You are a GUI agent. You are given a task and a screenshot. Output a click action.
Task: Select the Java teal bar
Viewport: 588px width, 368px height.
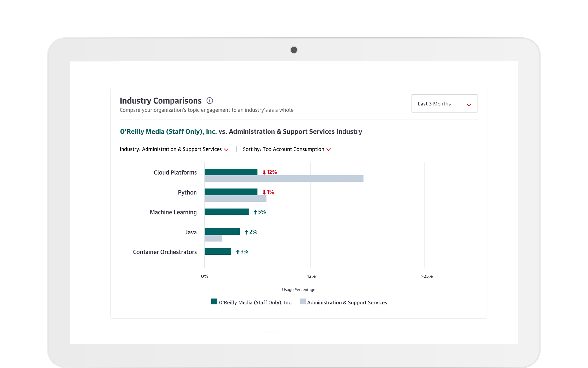pyautogui.click(x=222, y=232)
